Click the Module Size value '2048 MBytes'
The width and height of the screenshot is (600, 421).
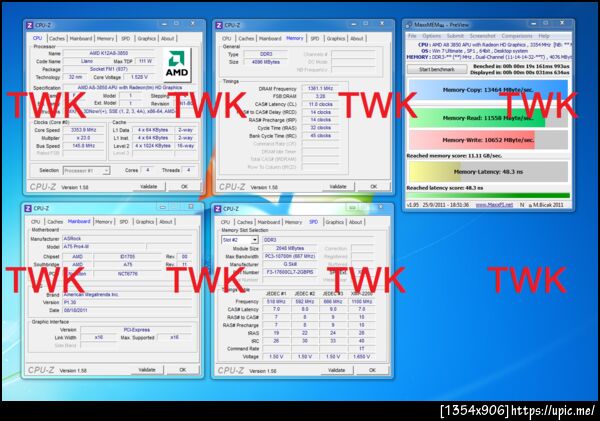[x=290, y=248]
